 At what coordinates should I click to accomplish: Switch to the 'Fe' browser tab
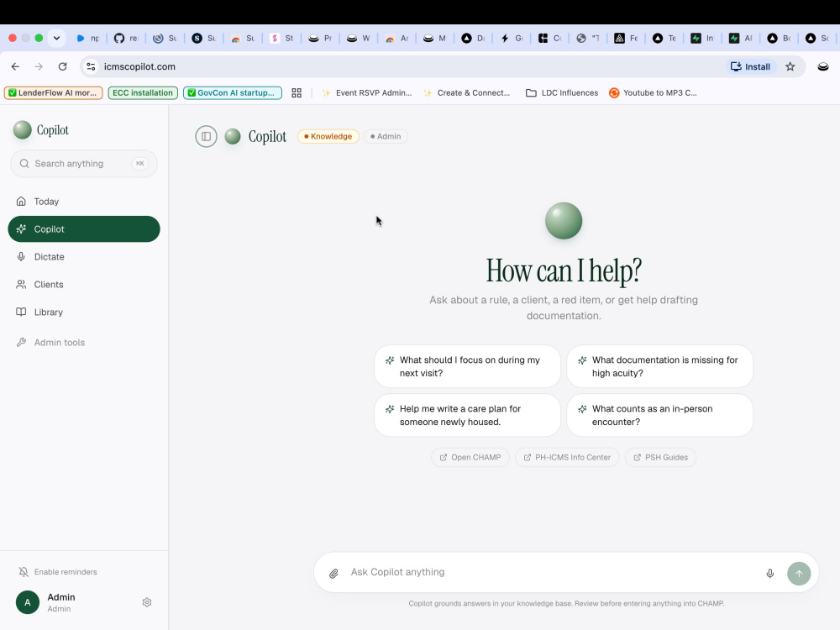coord(627,38)
